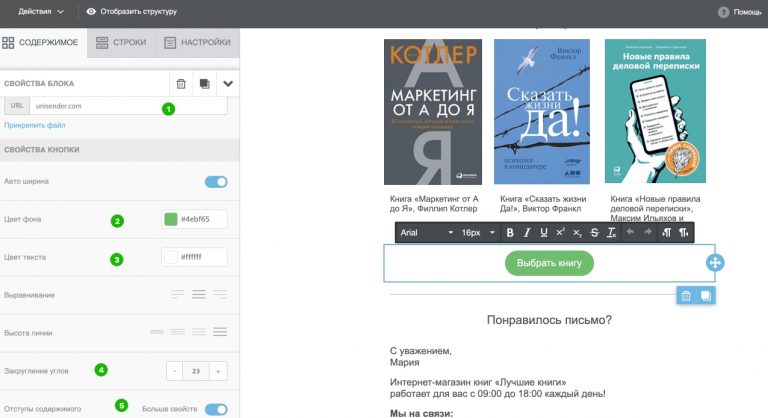The height and width of the screenshot is (418, 768).
Task: Delete block via blue trash icon
Action: [x=686, y=295]
